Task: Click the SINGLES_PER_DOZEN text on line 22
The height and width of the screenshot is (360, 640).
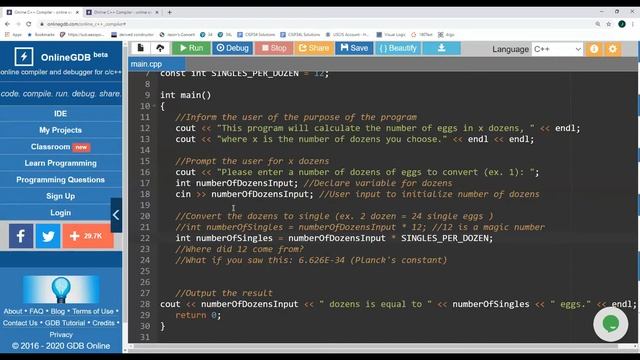Action: point(444,238)
